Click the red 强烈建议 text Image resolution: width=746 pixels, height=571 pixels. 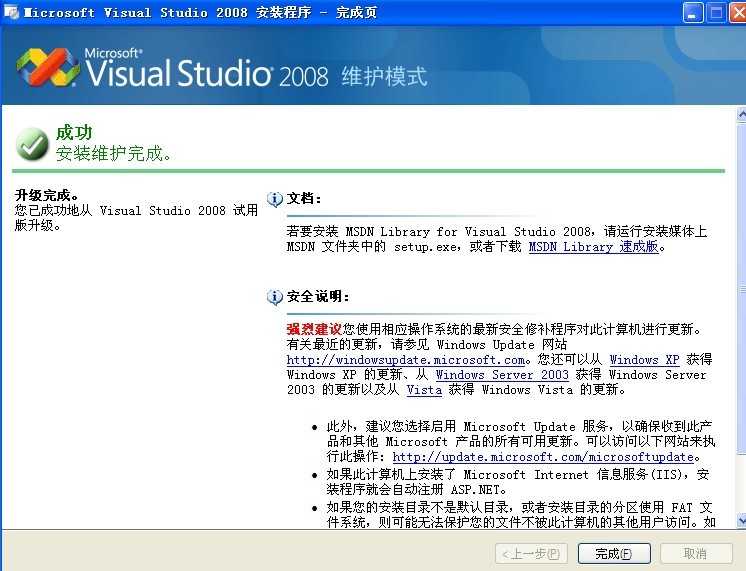[x=314, y=329]
